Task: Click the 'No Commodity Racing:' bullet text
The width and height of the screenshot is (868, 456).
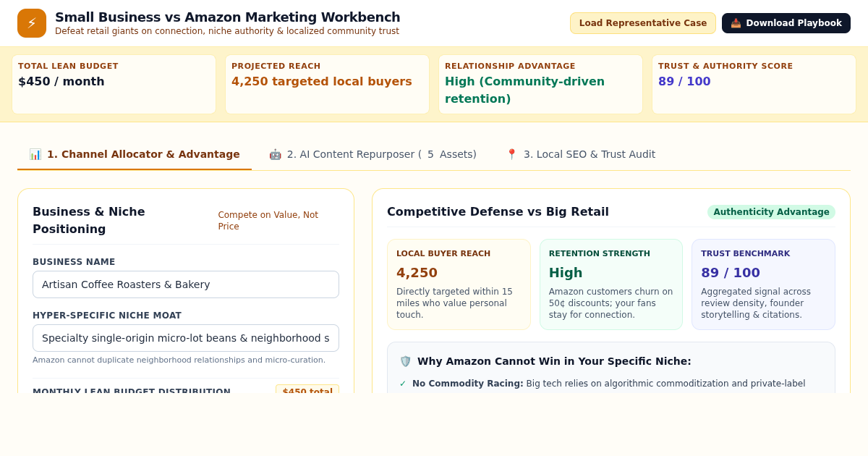Action: pyautogui.click(x=467, y=384)
